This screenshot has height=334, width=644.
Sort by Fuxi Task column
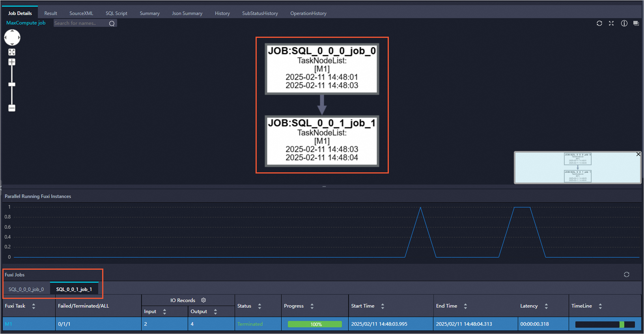[34, 306]
